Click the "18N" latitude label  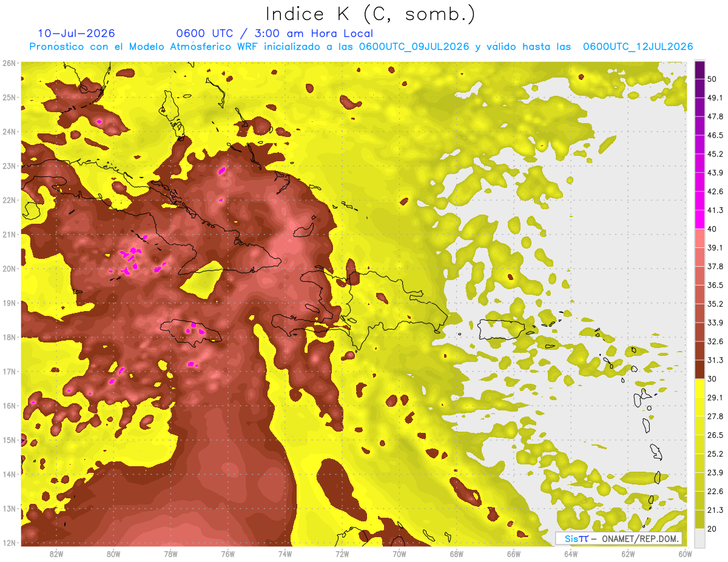click(9, 337)
